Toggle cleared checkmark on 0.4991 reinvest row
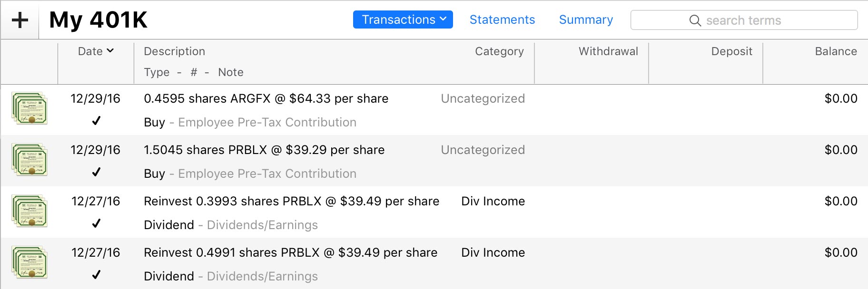Screen dimensions: 868x289 pos(96,275)
